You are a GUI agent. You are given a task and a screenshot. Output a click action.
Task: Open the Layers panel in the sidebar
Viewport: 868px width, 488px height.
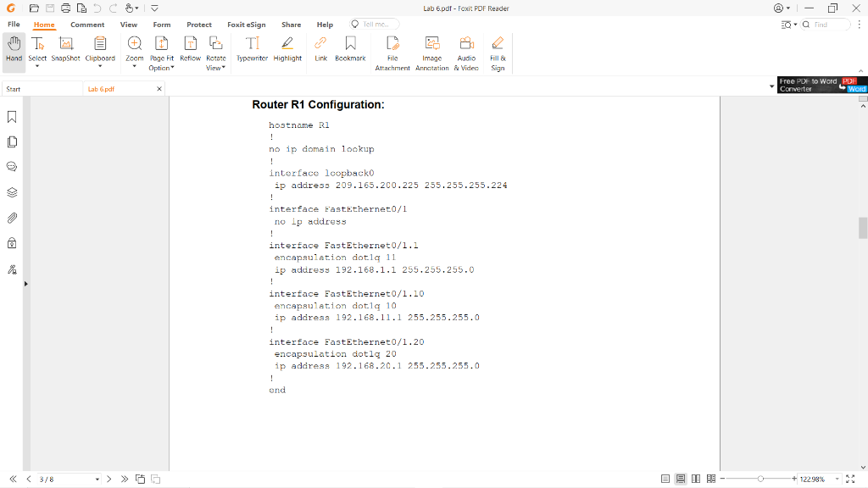(x=12, y=191)
